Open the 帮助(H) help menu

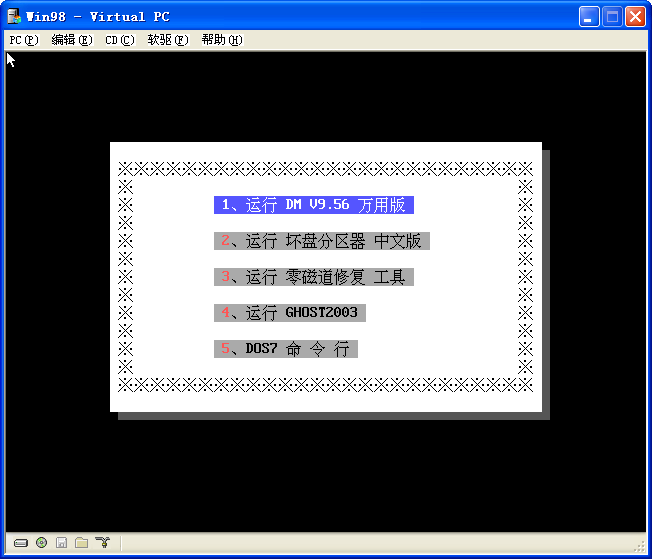tap(222, 40)
